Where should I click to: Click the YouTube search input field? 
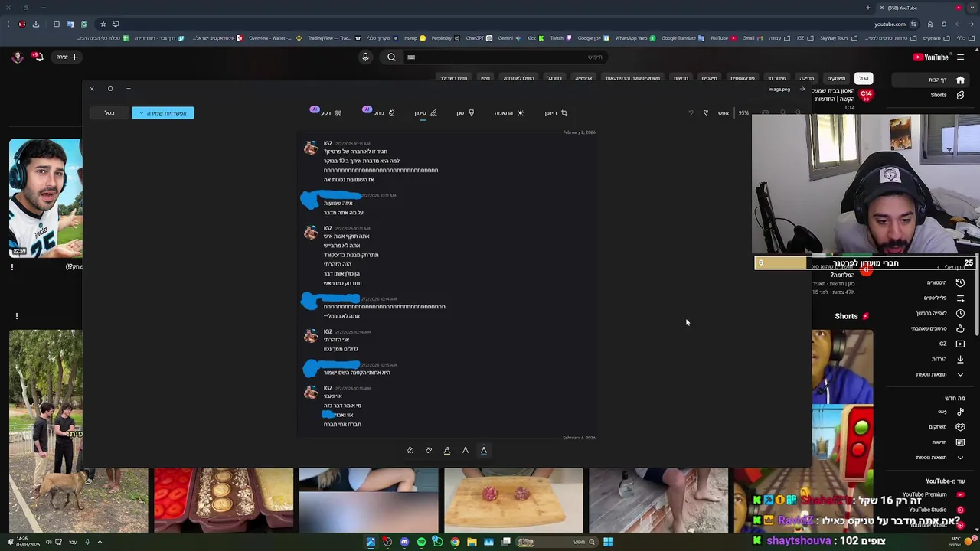pos(505,57)
